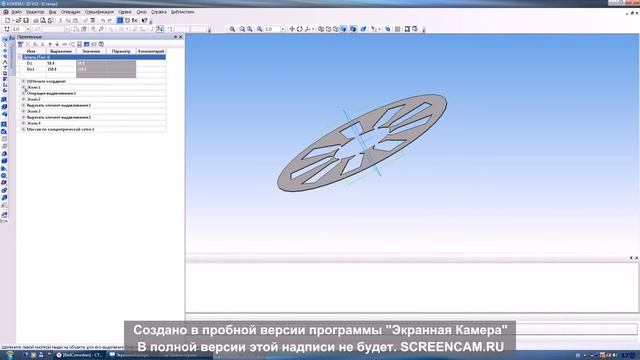Open the orientation dropdown arrow
This screenshot has width=640, height=360.
click(313, 29)
